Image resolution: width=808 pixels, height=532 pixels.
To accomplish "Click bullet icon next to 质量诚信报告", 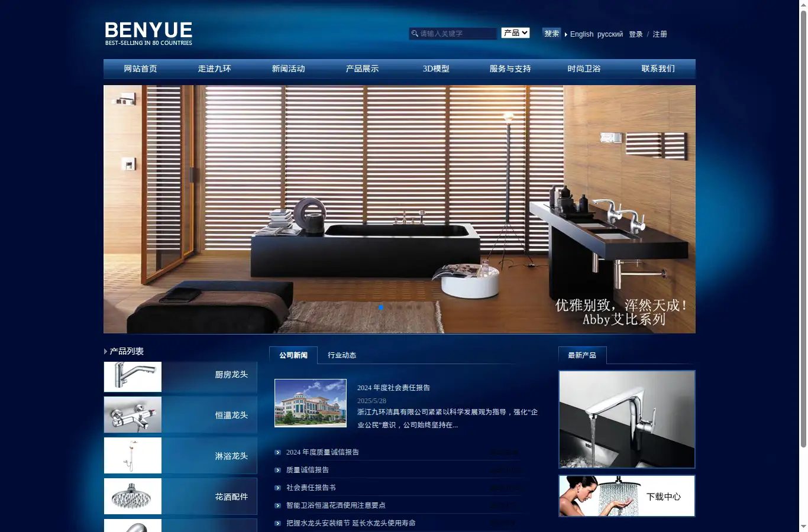I will (x=277, y=470).
